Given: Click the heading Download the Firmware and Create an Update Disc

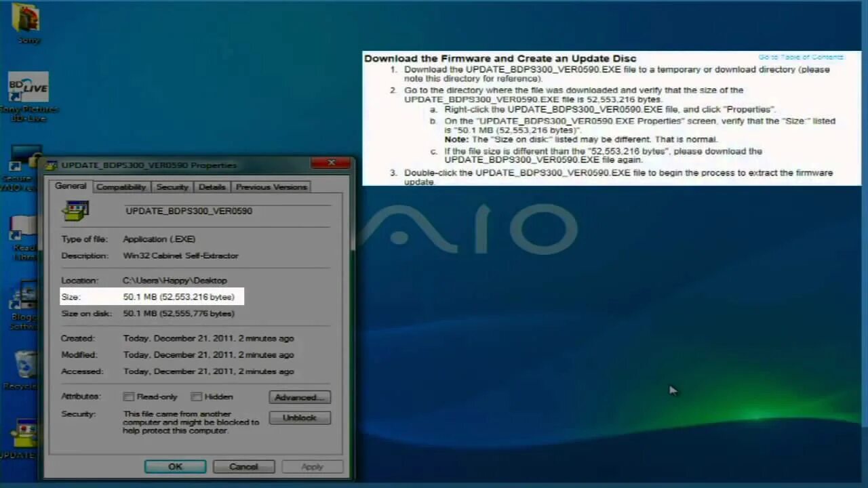Looking at the screenshot, I should click(500, 58).
